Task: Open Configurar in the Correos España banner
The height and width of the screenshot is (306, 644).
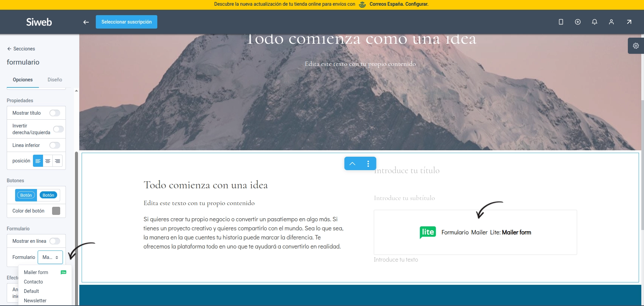Action: [416, 4]
